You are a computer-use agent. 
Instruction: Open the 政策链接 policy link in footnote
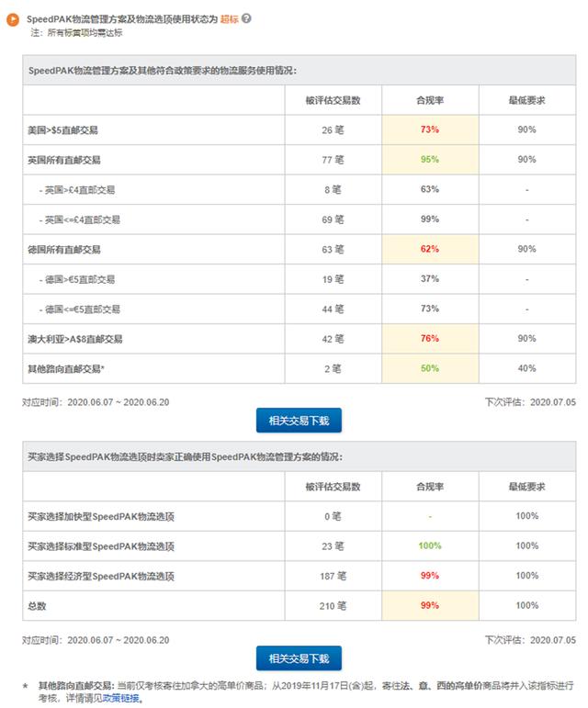[x=121, y=698]
